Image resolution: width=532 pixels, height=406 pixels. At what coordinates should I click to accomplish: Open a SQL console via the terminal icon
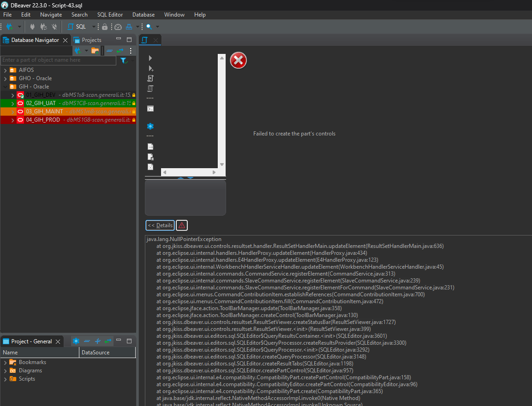(x=150, y=109)
